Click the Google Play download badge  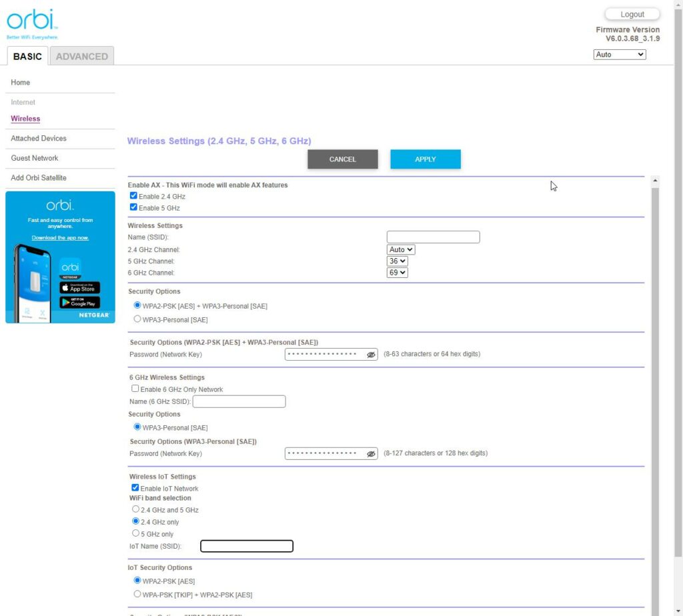(x=79, y=302)
